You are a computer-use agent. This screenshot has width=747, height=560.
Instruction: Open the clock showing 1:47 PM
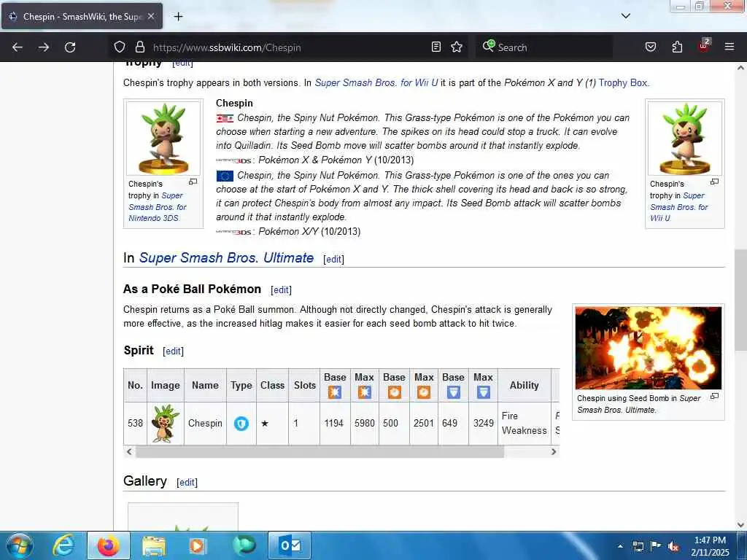(x=710, y=546)
